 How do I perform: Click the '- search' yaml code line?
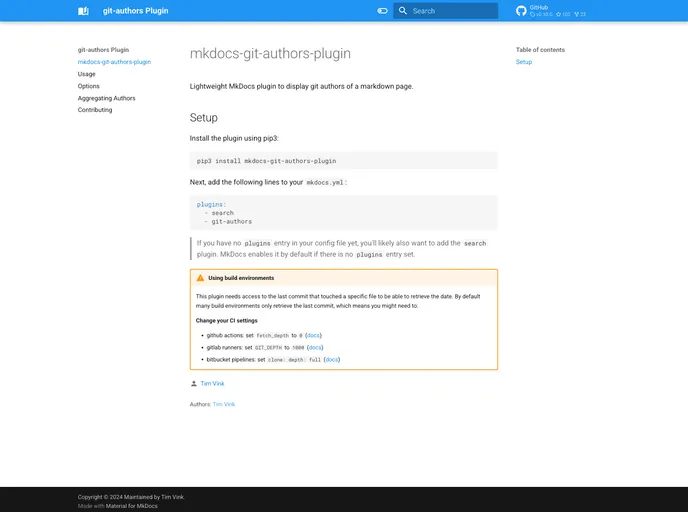point(219,213)
